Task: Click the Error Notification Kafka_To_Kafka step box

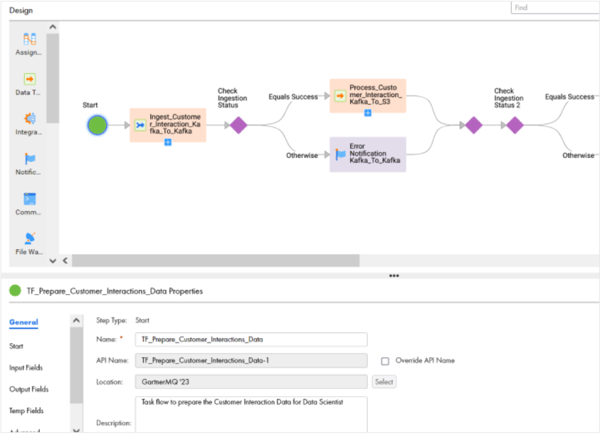Action: pos(367,154)
